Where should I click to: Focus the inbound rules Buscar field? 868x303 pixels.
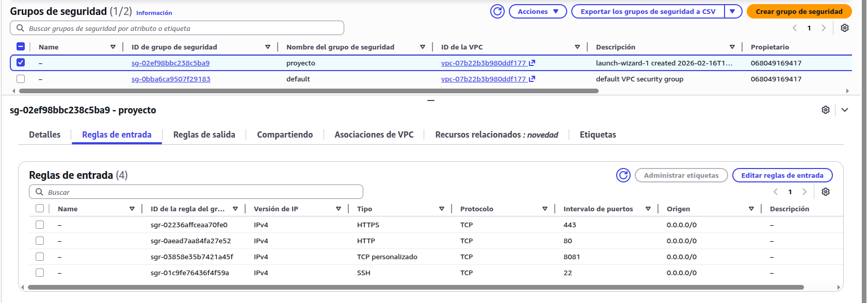[x=196, y=192]
